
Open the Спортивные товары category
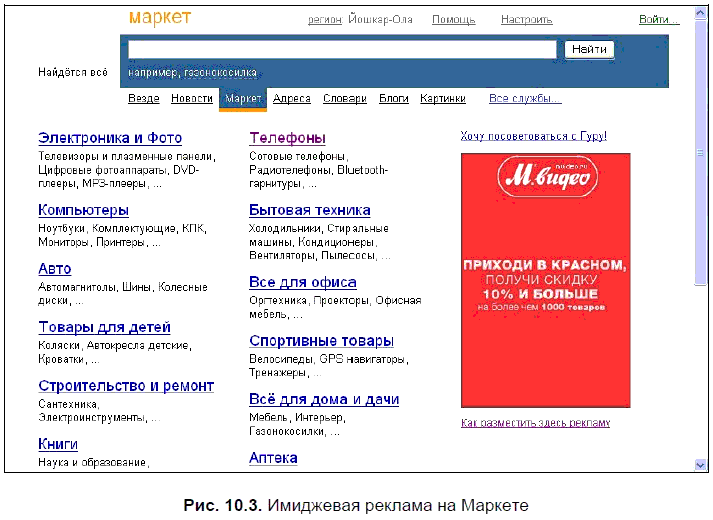click(x=321, y=341)
